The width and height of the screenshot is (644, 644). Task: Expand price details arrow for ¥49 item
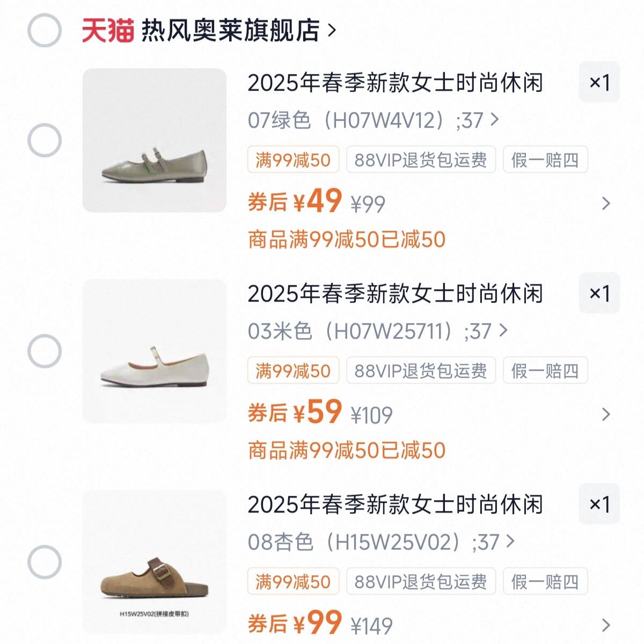[606, 203]
